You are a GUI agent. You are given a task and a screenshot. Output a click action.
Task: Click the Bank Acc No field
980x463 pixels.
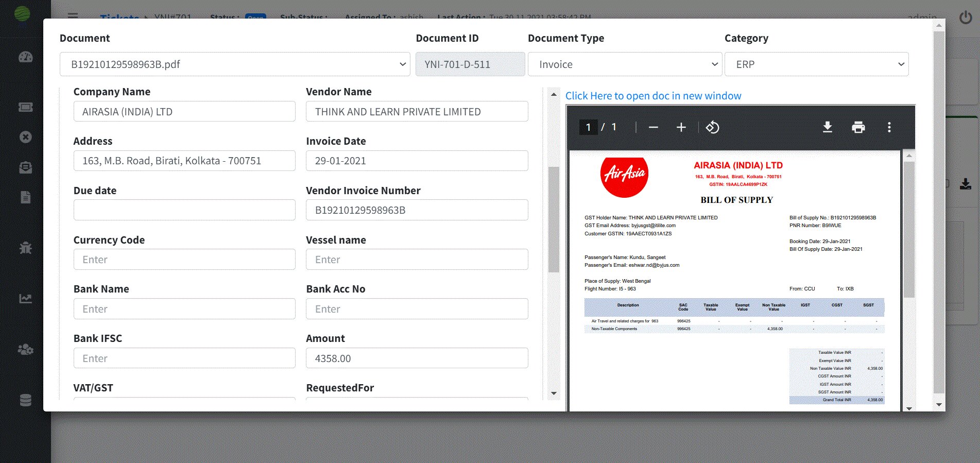pos(417,309)
